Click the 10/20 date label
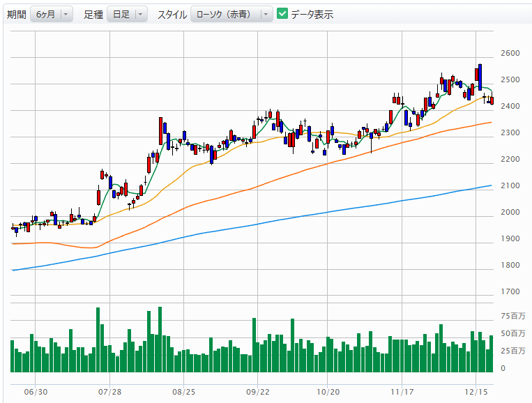The image size is (532, 403). 328,393
